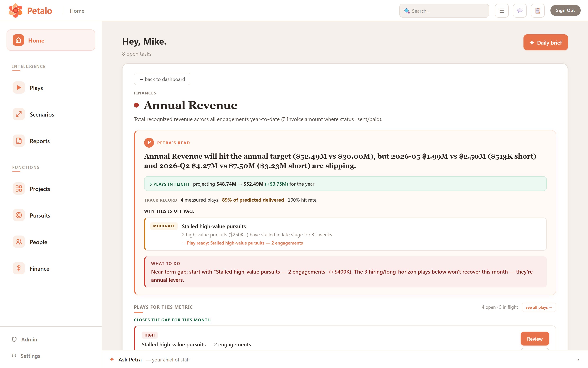Click the Closes The Gap For This Month label

(172, 320)
